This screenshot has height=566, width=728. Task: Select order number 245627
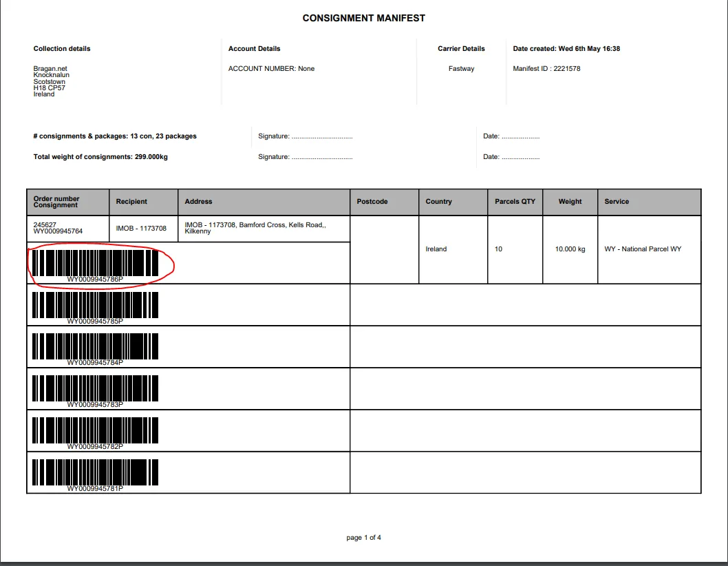tap(45, 225)
